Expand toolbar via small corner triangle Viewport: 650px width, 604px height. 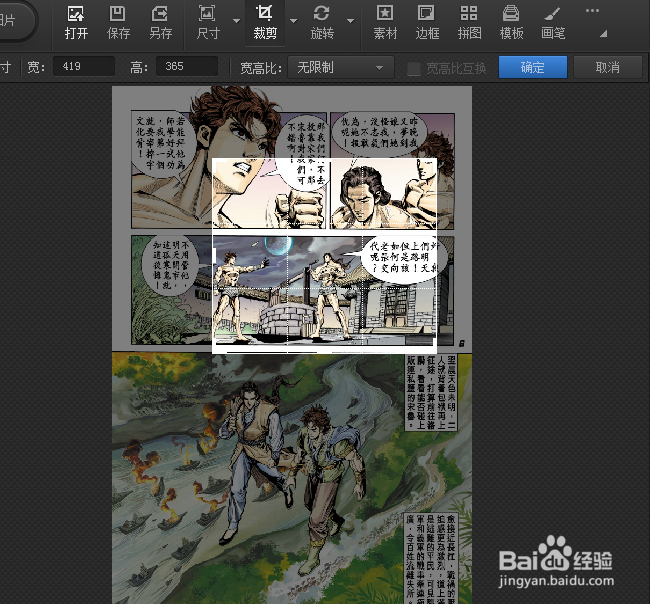point(604,34)
